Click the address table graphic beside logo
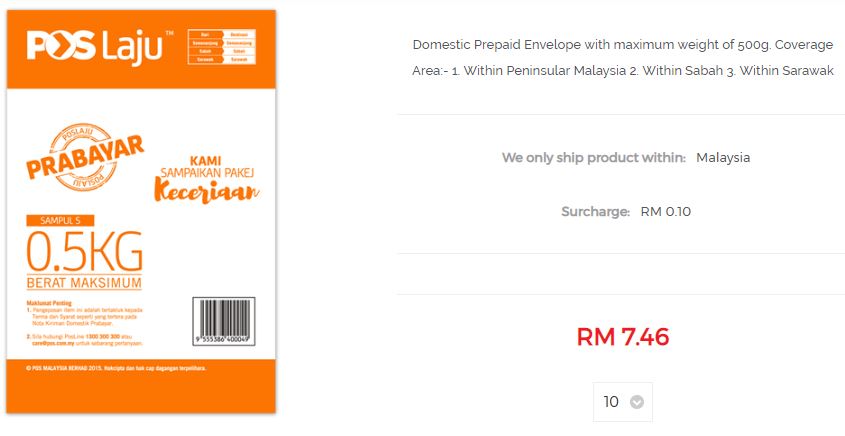 (221, 47)
